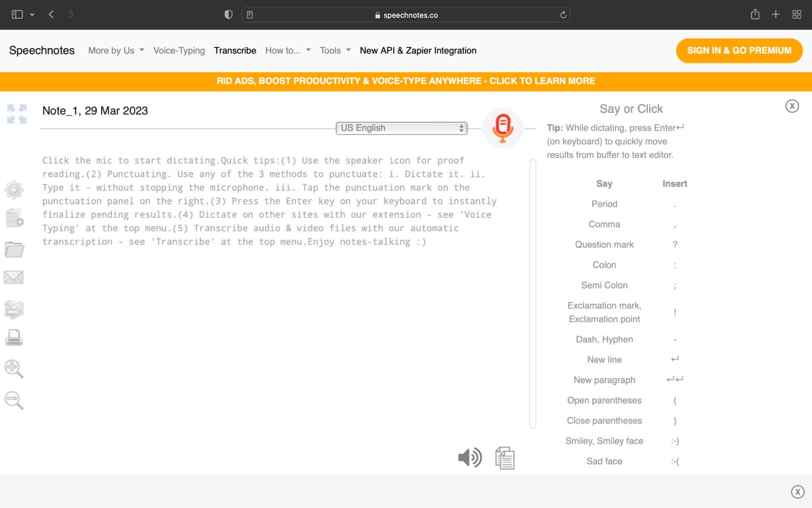Toggle fullscreen with the expand arrows icon

click(x=17, y=114)
